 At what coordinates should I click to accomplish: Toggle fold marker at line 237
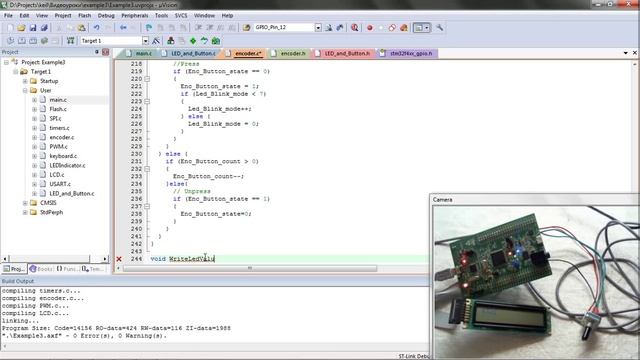point(147,207)
